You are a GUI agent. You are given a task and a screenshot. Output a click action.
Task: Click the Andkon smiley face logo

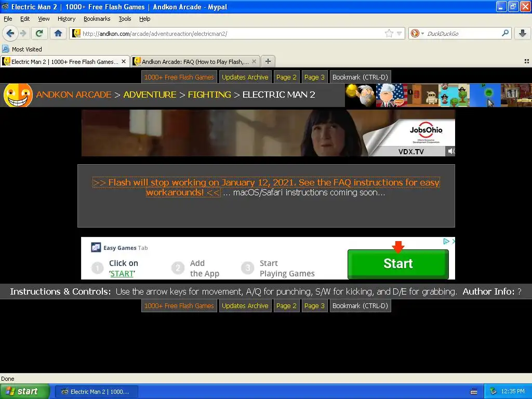tap(18, 95)
